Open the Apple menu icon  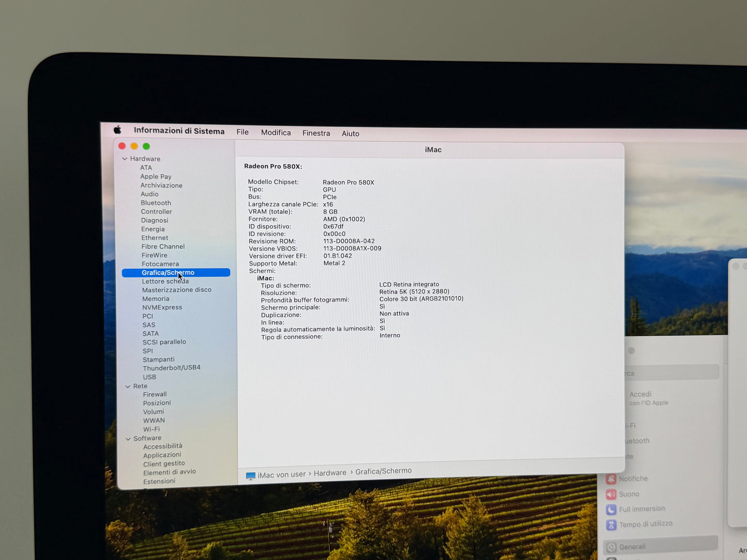117,130
